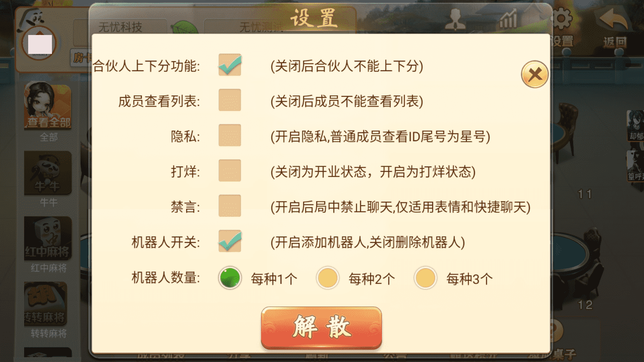The image size is (644, 362).
Task: Click the statistics bar chart icon
Action: (x=508, y=19)
